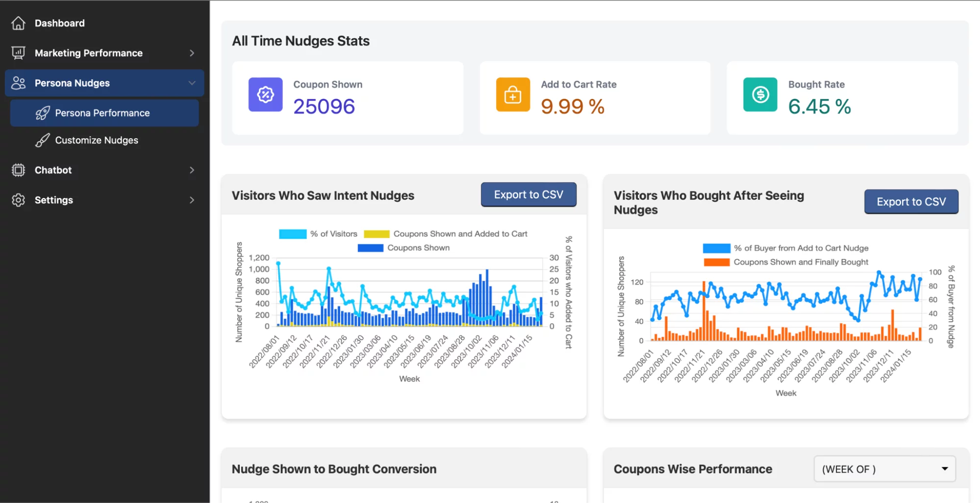Click the Customize Nudges brush icon
This screenshot has height=503, width=980.
pos(43,141)
